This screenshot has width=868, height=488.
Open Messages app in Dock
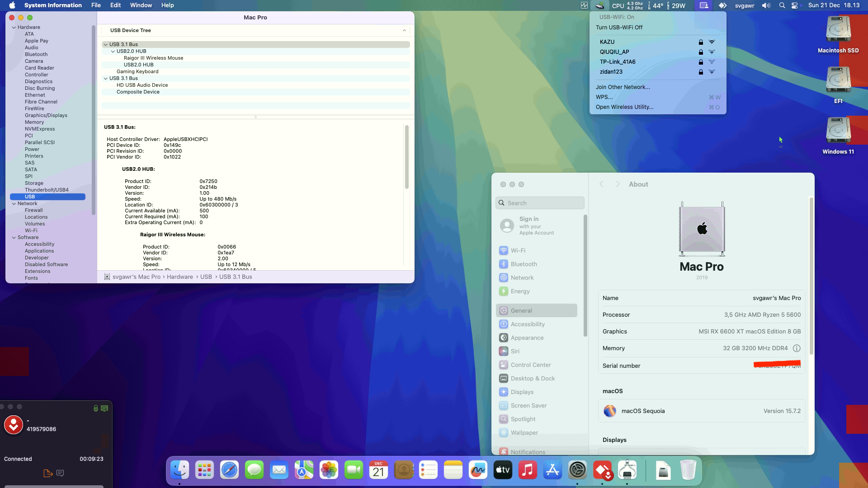click(254, 470)
